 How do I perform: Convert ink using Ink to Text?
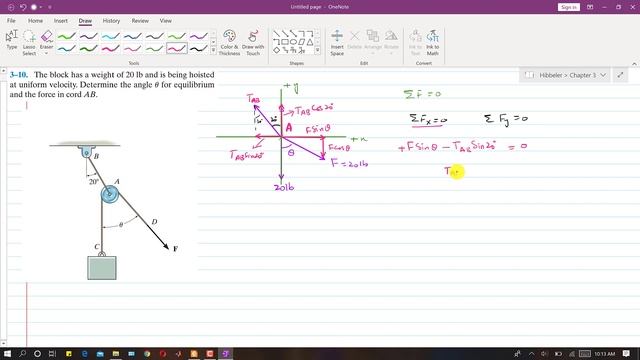pyautogui.click(x=416, y=42)
